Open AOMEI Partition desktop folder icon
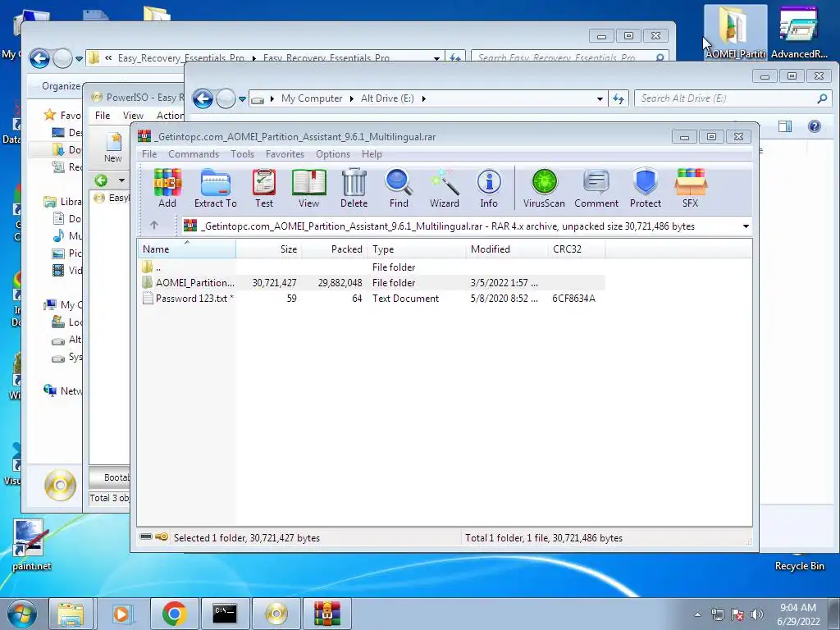 coord(734,32)
